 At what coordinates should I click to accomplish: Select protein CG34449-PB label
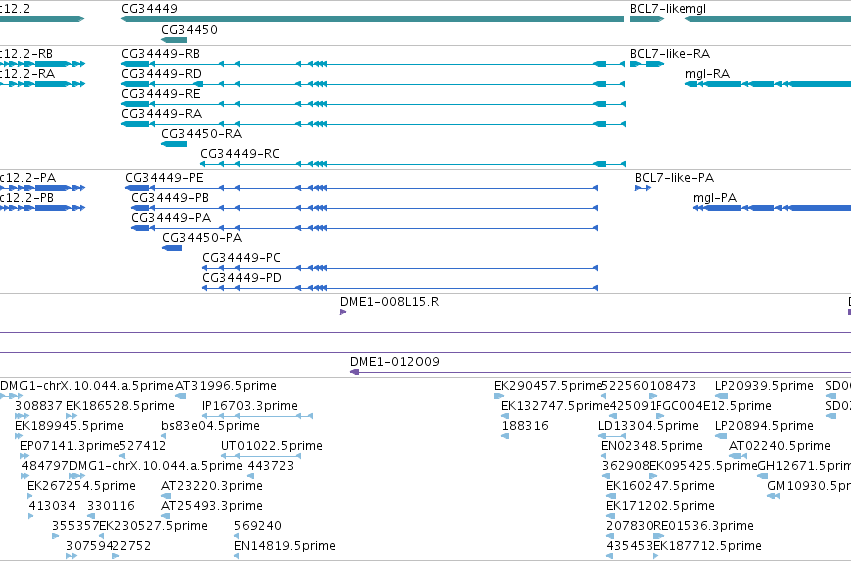[x=170, y=198]
